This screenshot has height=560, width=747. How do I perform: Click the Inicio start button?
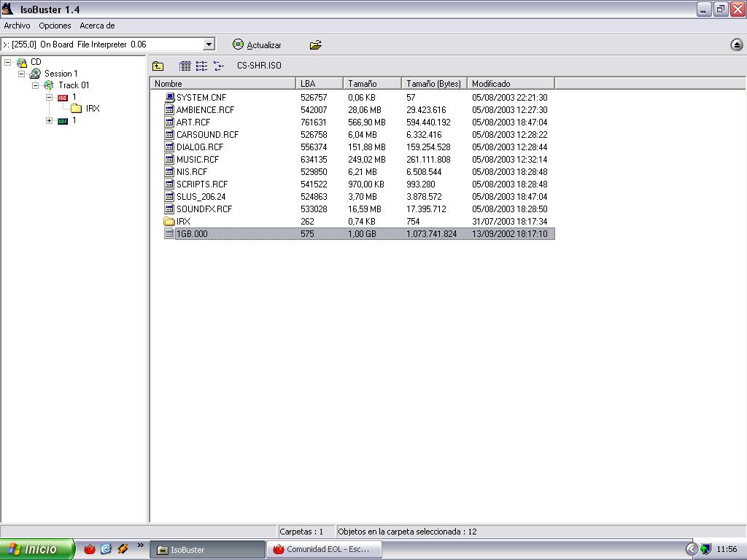tap(36, 549)
